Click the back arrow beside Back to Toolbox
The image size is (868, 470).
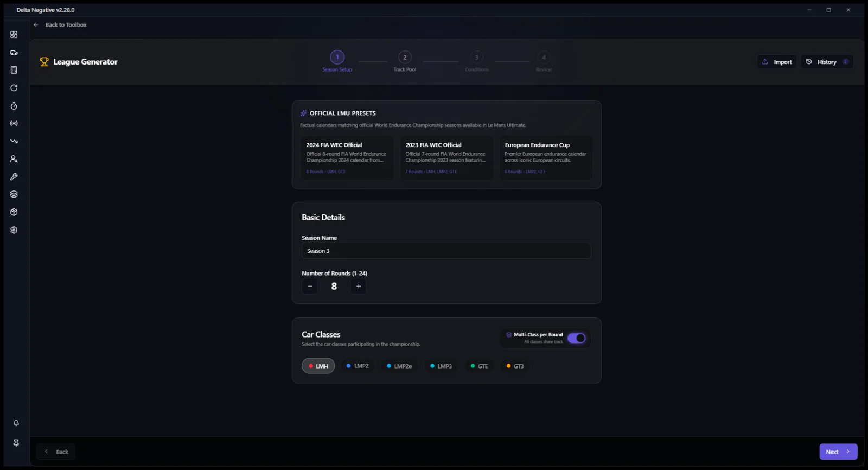36,25
